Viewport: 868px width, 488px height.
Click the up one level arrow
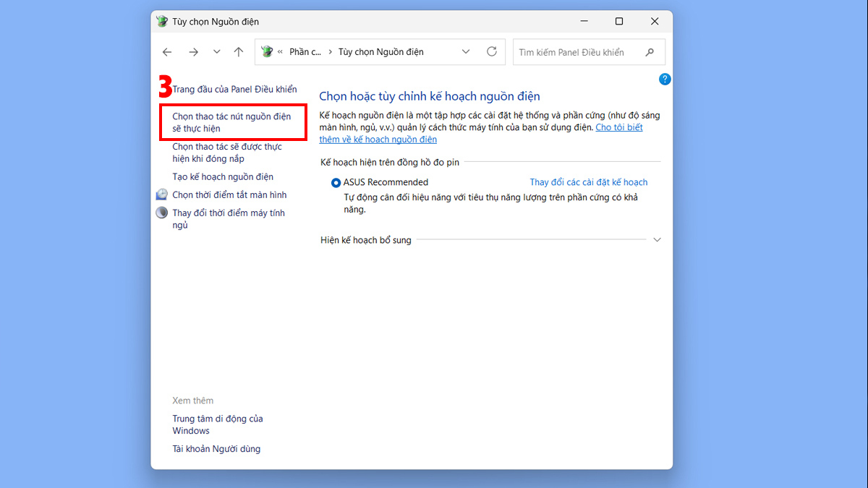[x=239, y=51]
